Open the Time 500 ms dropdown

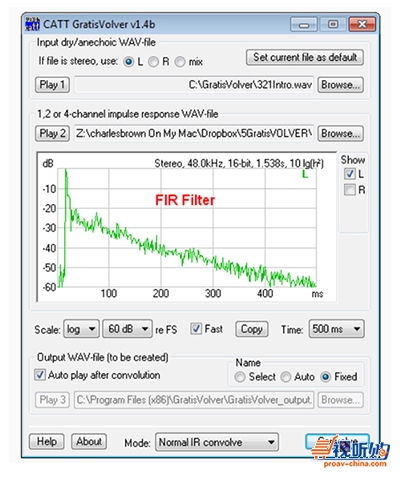pos(336,329)
